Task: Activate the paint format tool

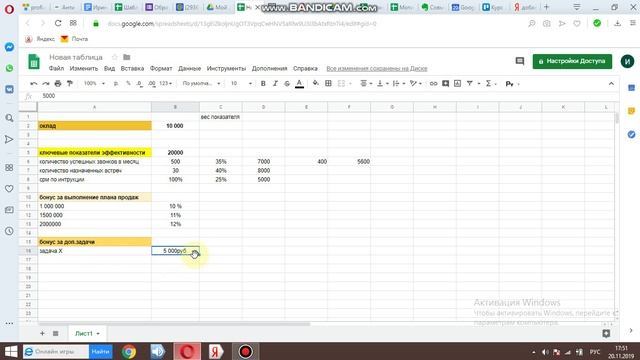Action: (70, 84)
